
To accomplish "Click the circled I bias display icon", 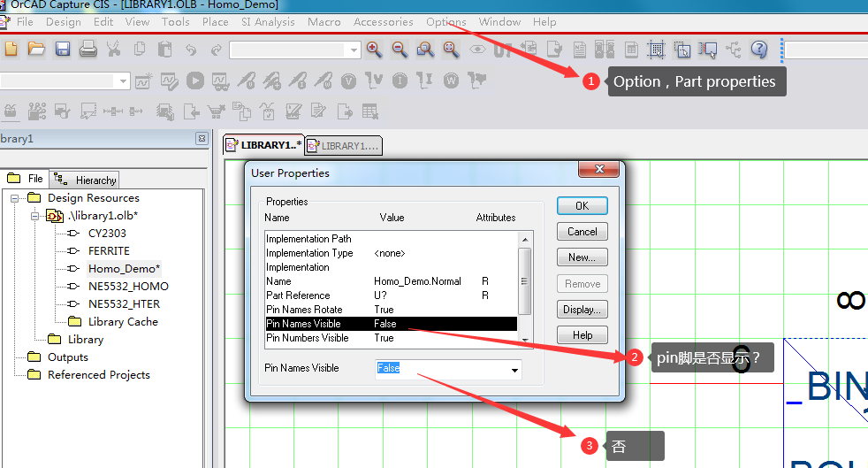I will click(400, 81).
